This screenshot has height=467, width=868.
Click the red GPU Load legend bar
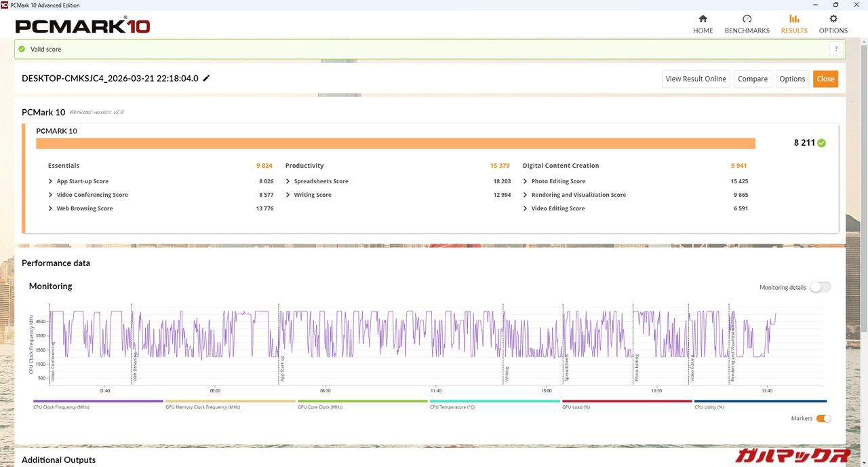click(x=627, y=401)
